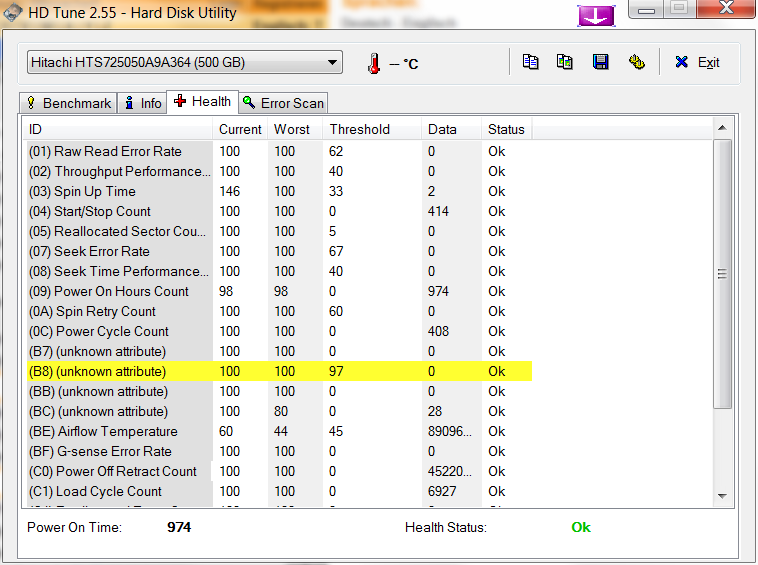
Task: Select the Spin Up Time row
Action: pos(279,191)
